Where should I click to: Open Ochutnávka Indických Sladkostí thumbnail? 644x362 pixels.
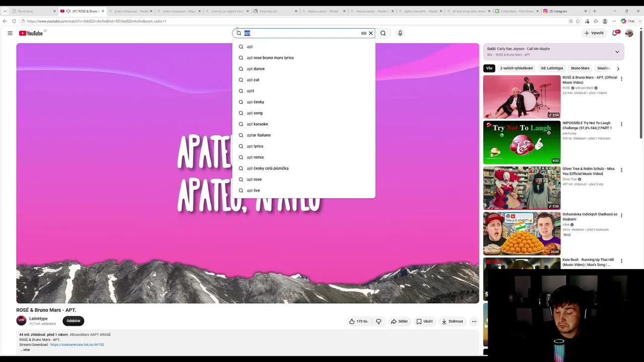[x=522, y=233]
